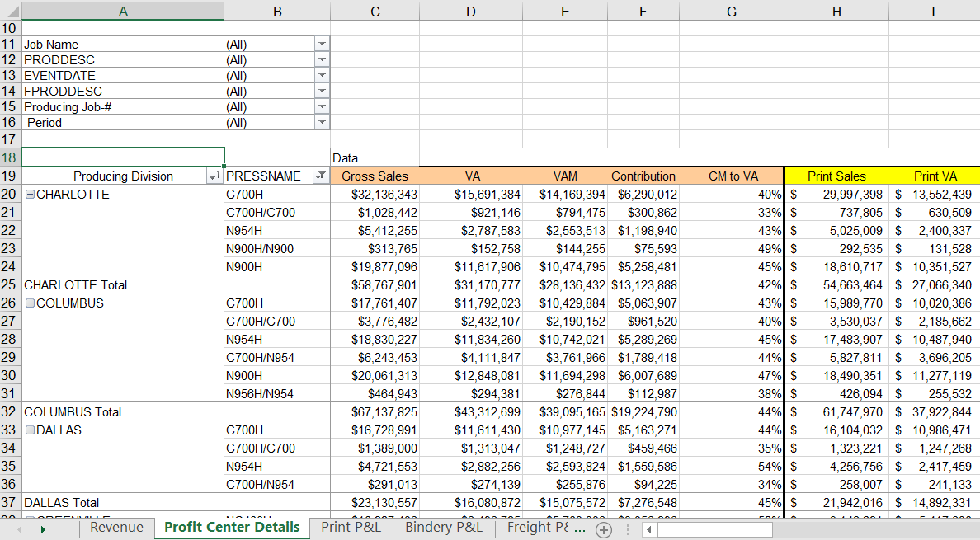The image size is (980, 540).
Task: Open the PRESSNAME filter button
Action: pos(320,176)
